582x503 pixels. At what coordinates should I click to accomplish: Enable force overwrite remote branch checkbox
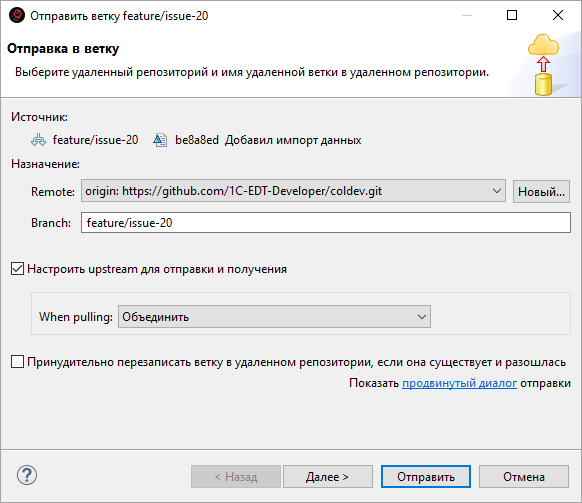pos(17,362)
